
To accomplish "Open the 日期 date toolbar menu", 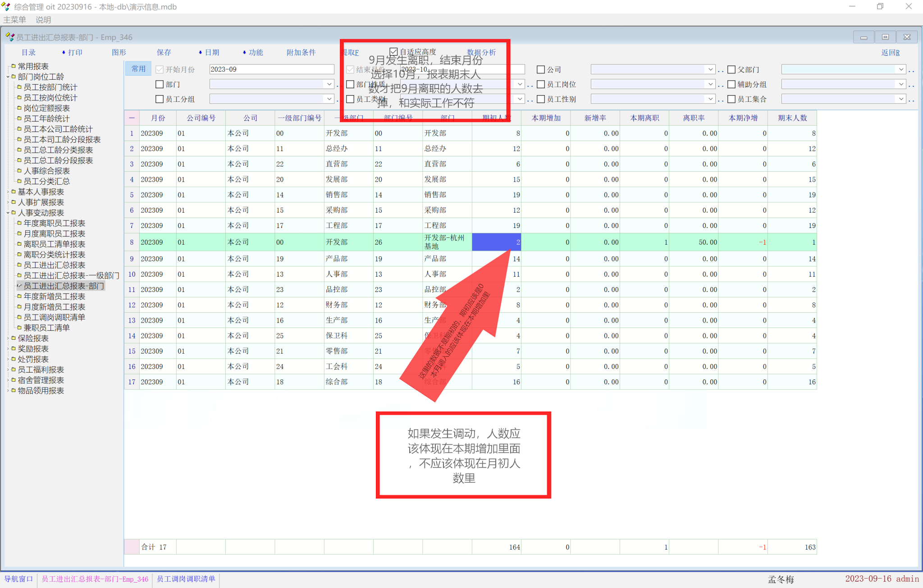I will (209, 52).
